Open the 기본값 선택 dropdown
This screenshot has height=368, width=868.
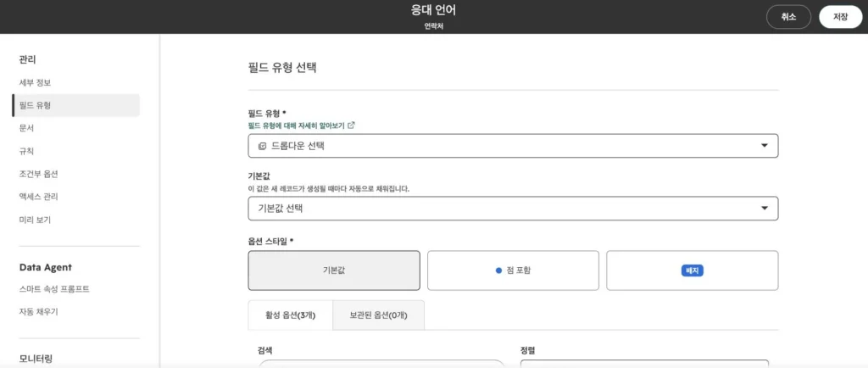[x=513, y=208]
